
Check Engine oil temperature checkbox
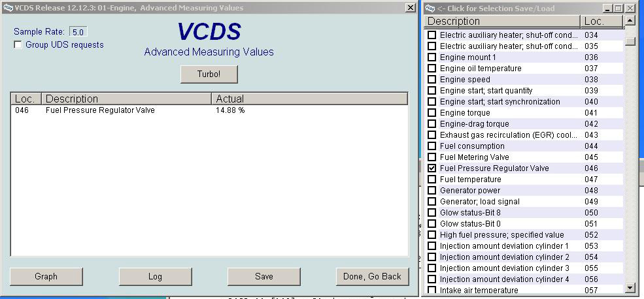pos(432,68)
